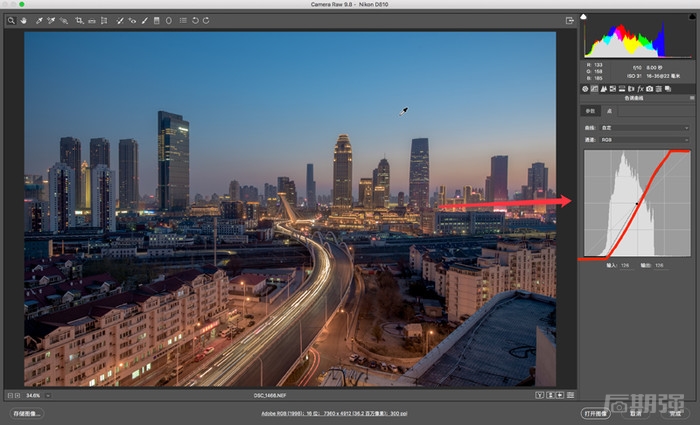This screenshot has height=425, width=700.
Task: Open the Snapshots panel tab
Action: 668,89
